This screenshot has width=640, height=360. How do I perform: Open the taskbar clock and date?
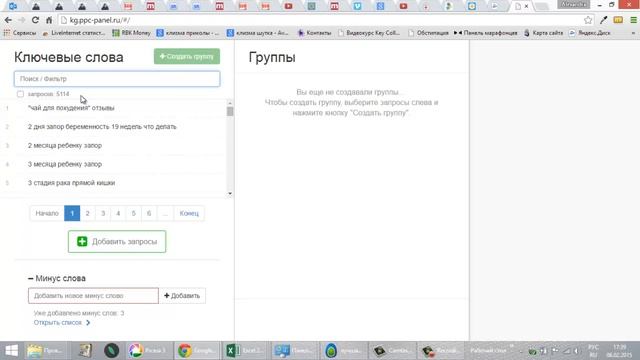(x=619, y=351)
